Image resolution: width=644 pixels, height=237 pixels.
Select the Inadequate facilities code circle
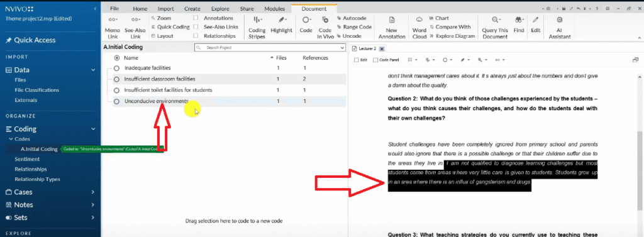(116, 68)
